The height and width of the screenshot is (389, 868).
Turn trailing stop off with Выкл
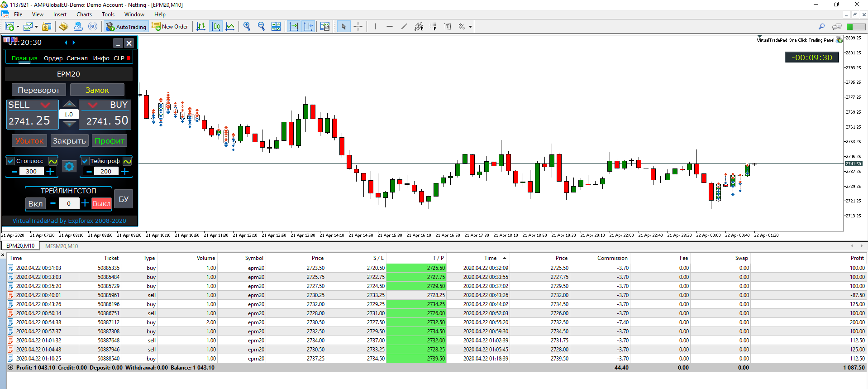coord(101,204)
